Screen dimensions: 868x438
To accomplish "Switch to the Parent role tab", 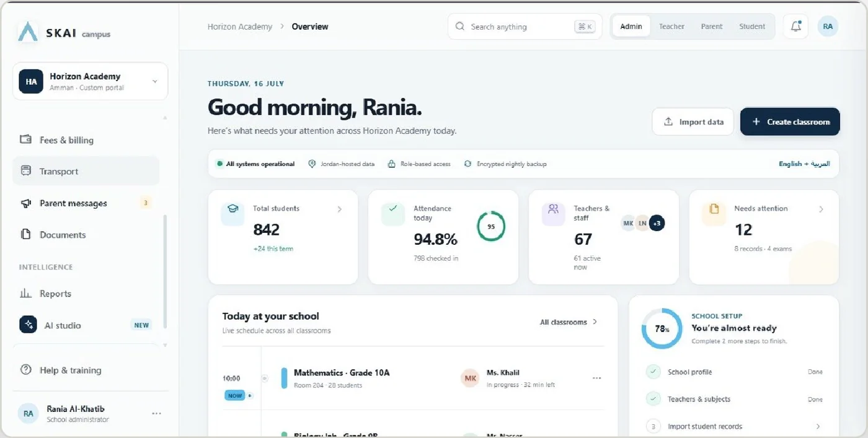I will pos(712,27).
